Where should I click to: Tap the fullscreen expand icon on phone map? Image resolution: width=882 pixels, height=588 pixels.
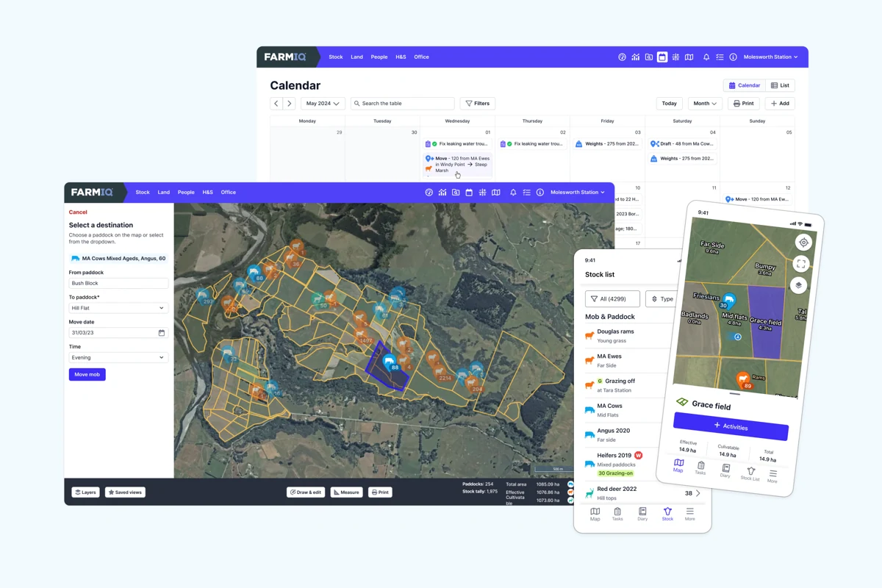point(801,264)
